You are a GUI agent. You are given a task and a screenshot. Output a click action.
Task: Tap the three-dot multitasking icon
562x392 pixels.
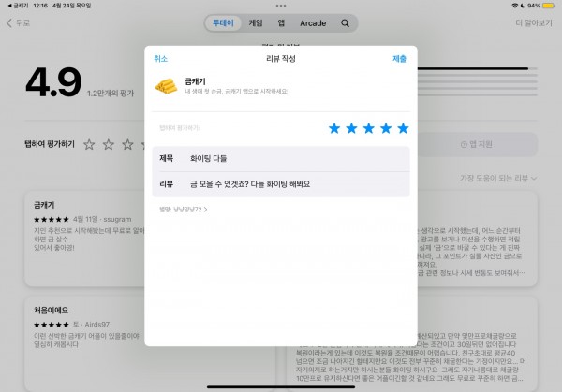click(281, 6)
